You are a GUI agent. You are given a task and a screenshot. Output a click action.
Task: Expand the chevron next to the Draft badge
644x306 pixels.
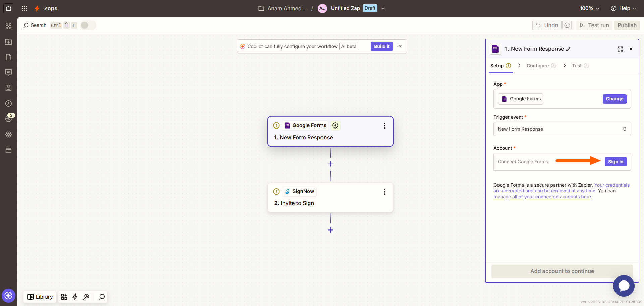(x=383, y=8)
